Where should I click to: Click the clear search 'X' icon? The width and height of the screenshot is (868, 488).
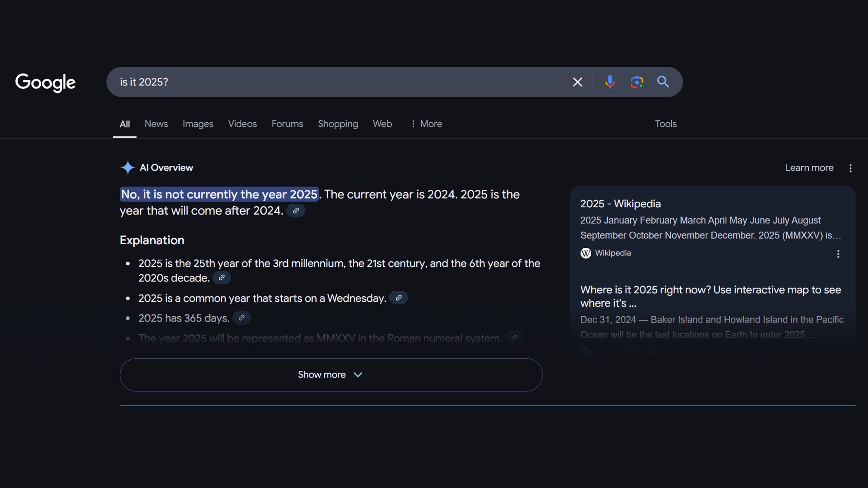(x=577, y=82)
